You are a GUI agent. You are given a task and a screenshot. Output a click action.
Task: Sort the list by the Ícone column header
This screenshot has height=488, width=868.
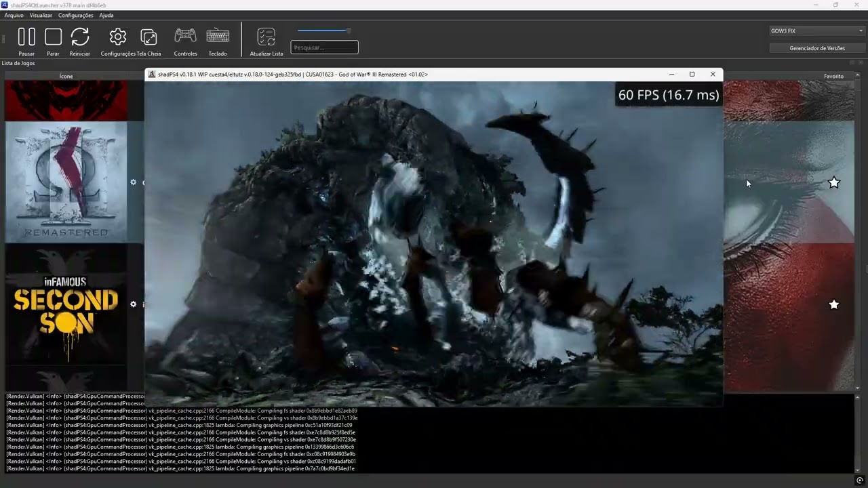tap(66, 76)
